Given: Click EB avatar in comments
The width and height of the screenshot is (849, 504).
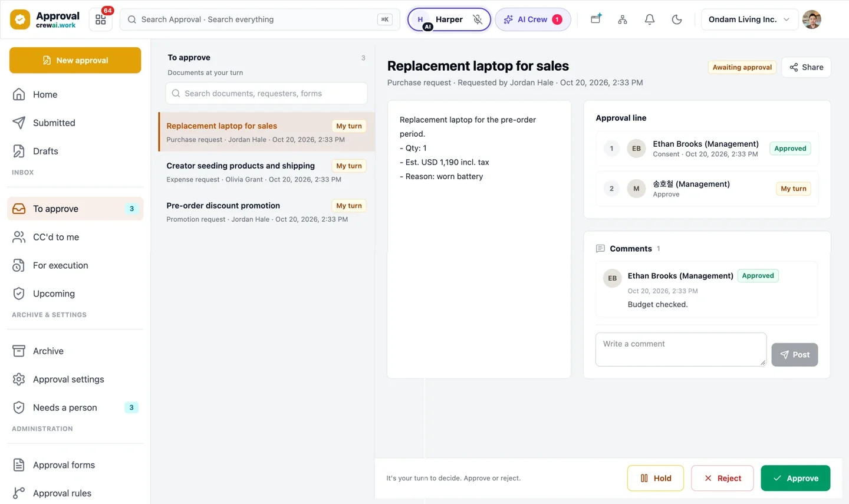Looking at the screenshot, I should tap(613, 278).
